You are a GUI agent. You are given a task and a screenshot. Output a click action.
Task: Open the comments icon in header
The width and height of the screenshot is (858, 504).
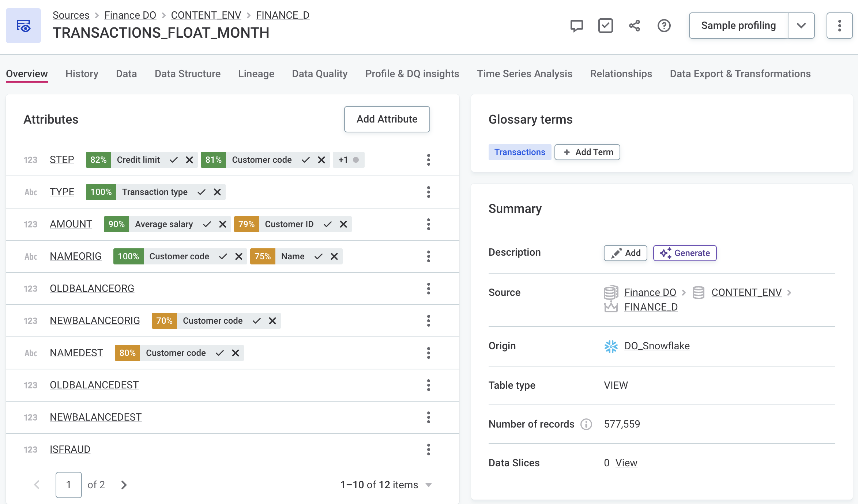pyautogui.click(x=576, y=26)
